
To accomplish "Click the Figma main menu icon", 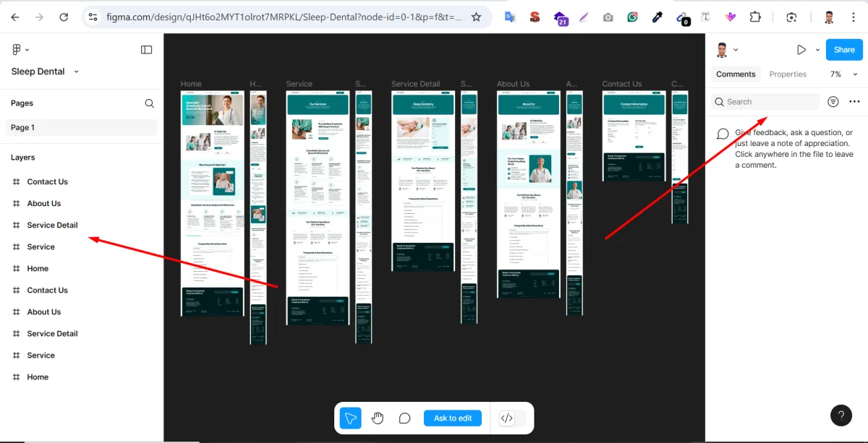I will (x=18, y=50).
